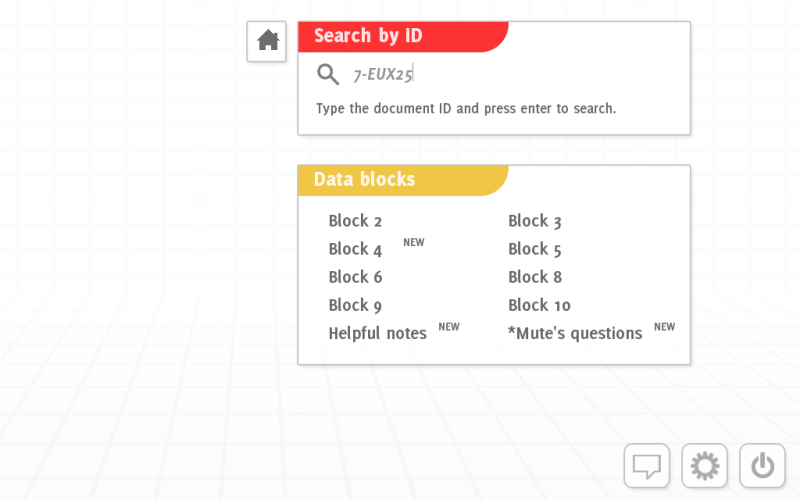Screen dimensions: 800x500
Task: Select the new Block 4 entry
Action: (355, 249)
